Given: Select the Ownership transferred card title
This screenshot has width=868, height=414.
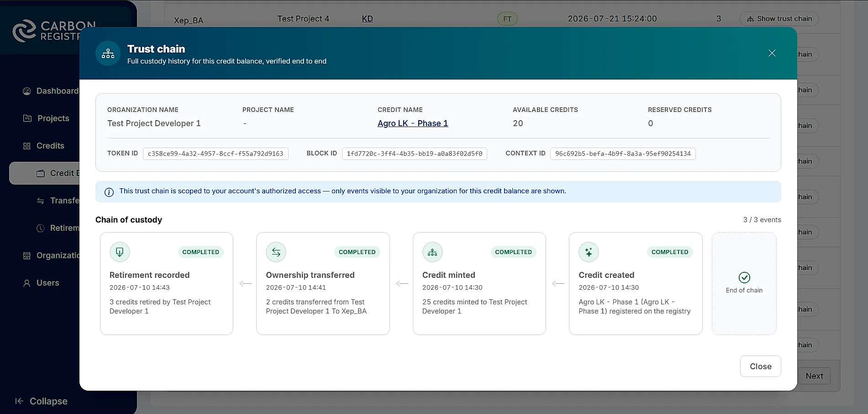Looking at the screenshot, I should click(x=310, y=275).
